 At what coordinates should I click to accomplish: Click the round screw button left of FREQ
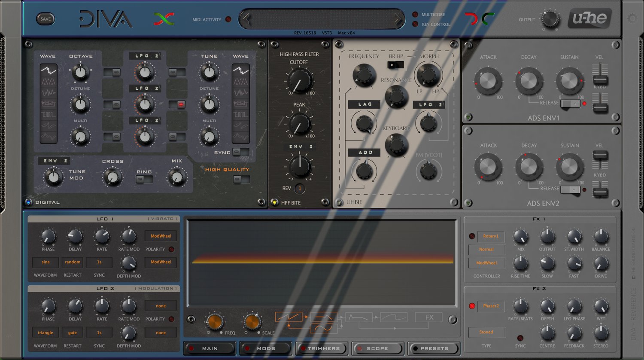coord(191,320)
